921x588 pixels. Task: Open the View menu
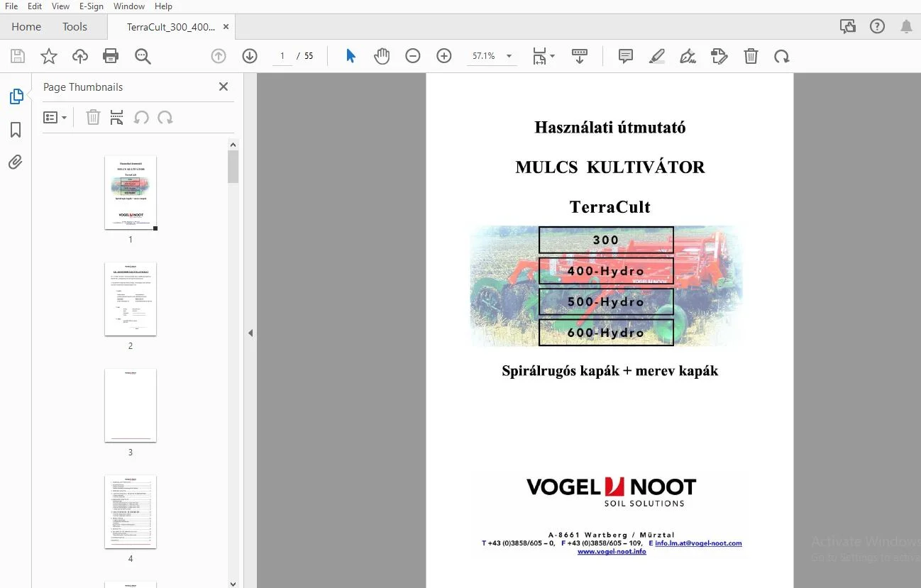tap(60, 6)
